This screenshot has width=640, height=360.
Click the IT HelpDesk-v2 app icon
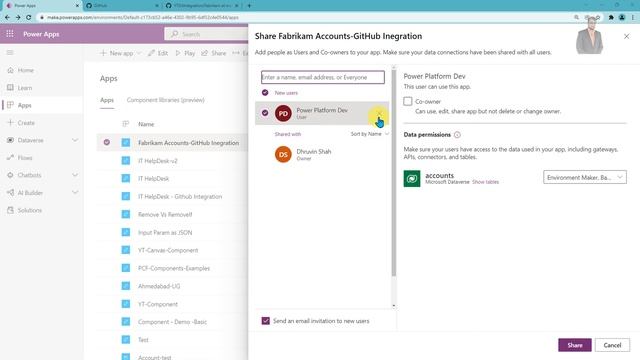tap(126, 160)
